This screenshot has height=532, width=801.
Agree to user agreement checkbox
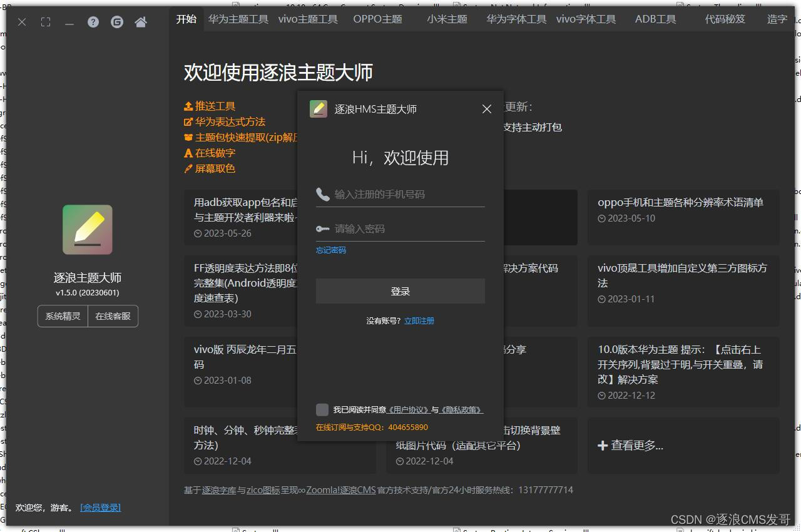click(322, 410)
